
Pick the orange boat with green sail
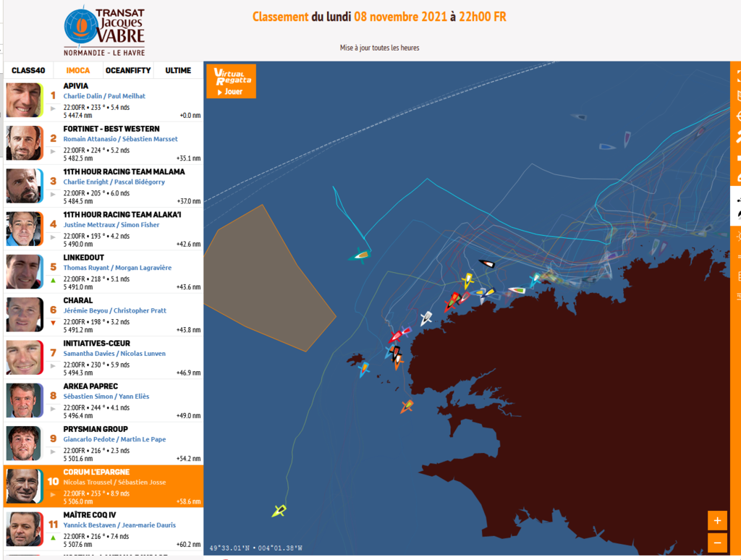407,406
